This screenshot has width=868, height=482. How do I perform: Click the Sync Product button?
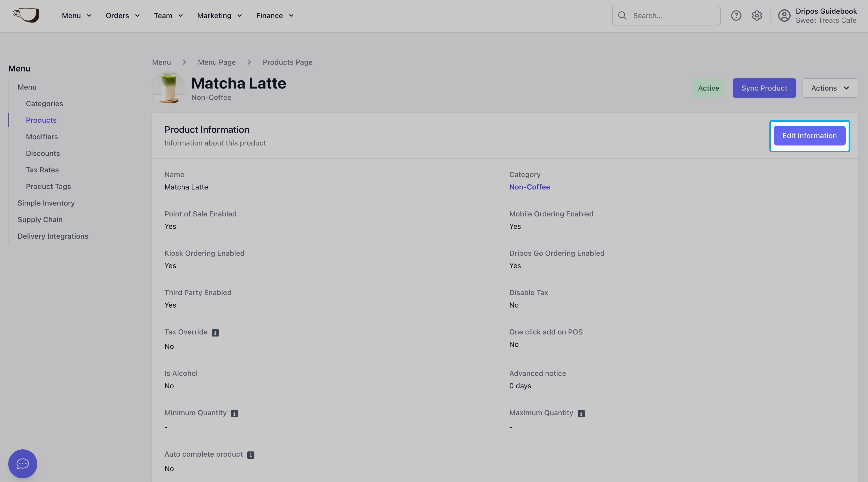[x=764, y=88]
